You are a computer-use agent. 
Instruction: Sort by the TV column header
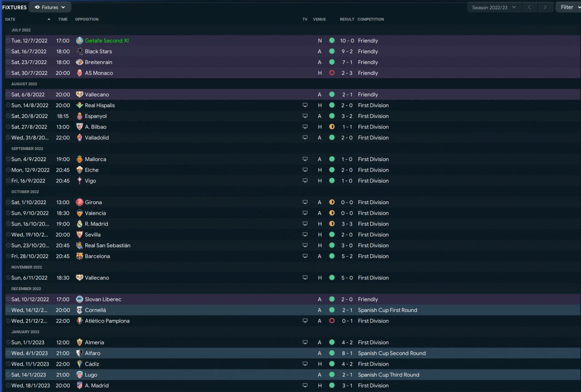pos(305,20)
